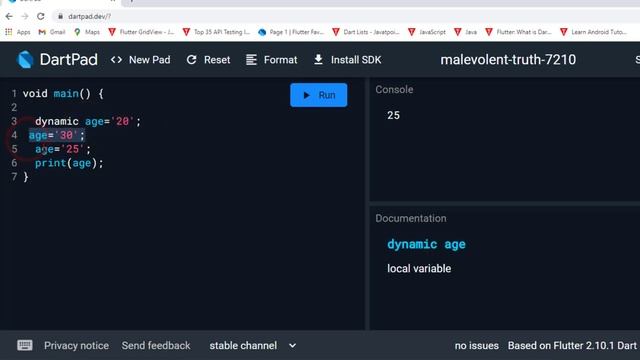Click the Console panel header
The image size is (640, 360).
tap(394, 89)
